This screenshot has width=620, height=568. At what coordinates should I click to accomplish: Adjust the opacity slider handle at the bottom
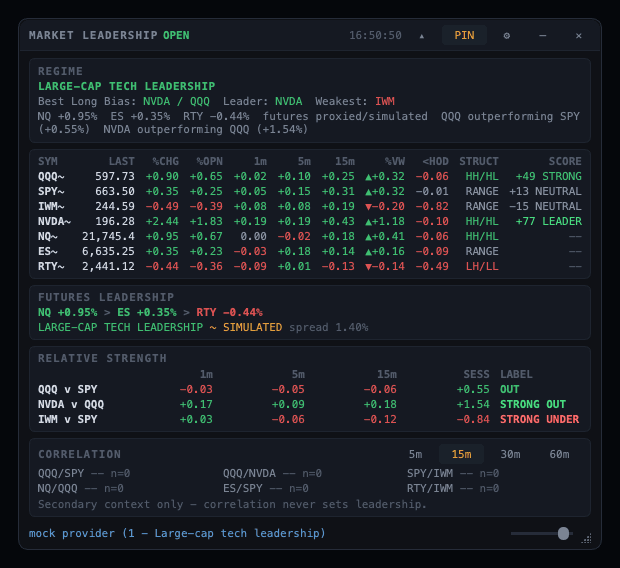pos(563,533)
